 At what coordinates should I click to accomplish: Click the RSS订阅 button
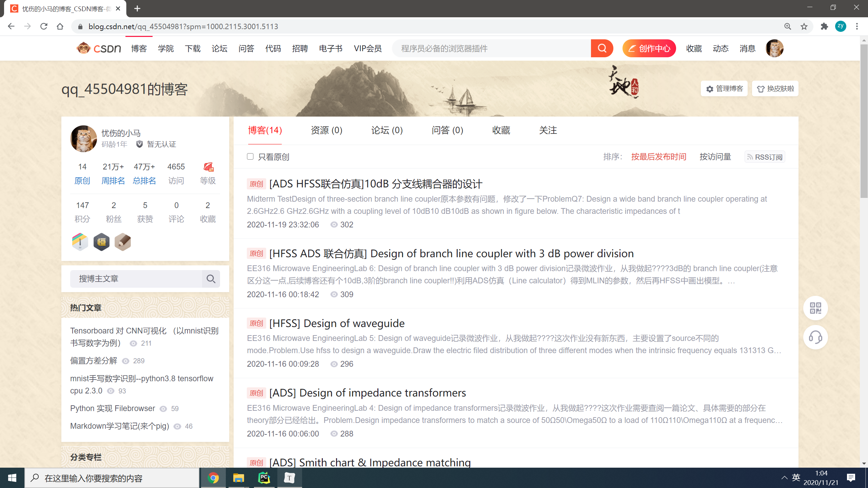click(x=765, y=157)
